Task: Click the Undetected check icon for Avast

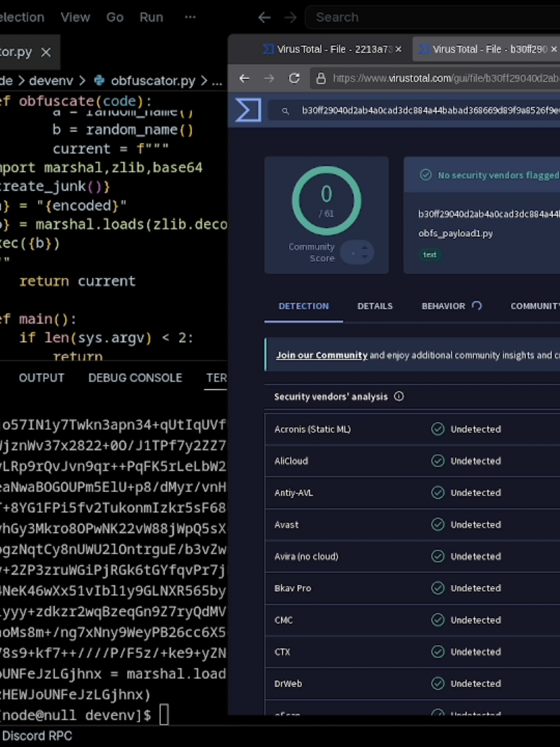Action: coord(438,524)
